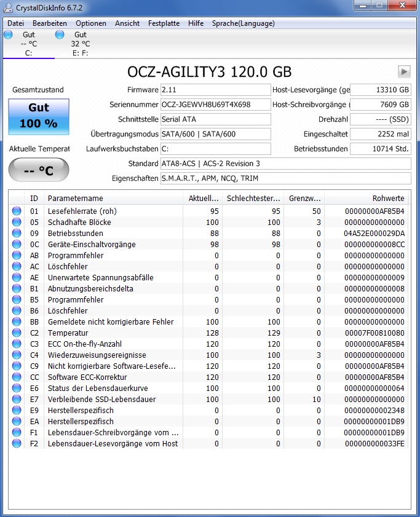Select the E: F: drive status orb

click(x=60, y=34)
